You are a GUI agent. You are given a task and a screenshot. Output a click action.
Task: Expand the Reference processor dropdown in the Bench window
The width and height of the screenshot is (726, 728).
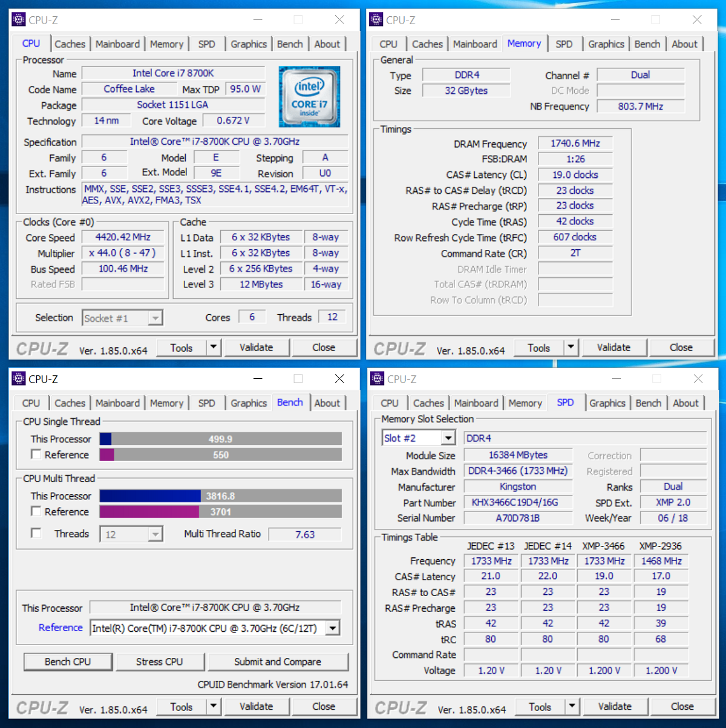click(x=333, y=628)
